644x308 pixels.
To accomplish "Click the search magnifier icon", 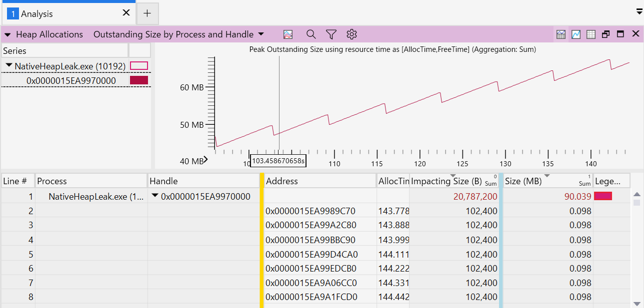I will coord(311,34).
